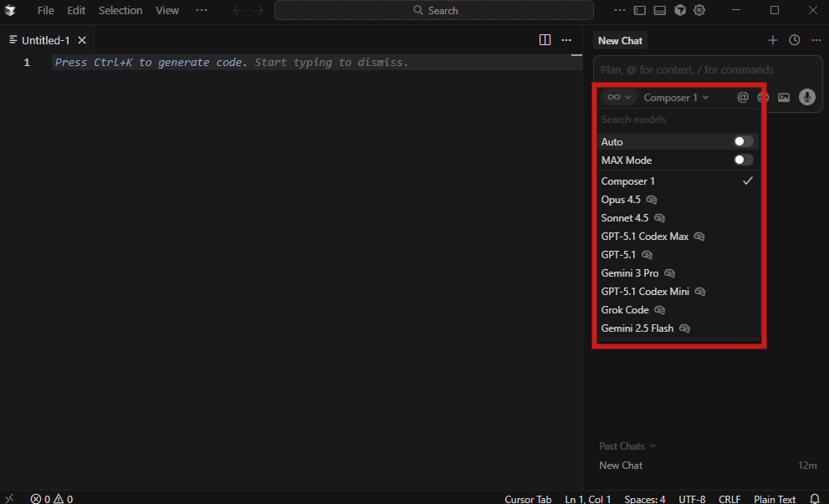This screenshot has width=829, height=504.
Task: Click the @ mention context icon
Action: (x=742, y=97)
